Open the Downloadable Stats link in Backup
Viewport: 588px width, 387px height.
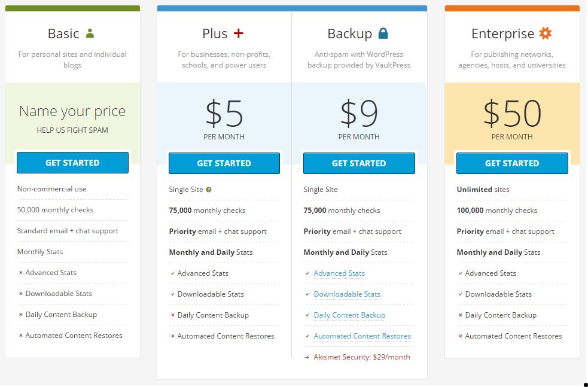(347, 294)
